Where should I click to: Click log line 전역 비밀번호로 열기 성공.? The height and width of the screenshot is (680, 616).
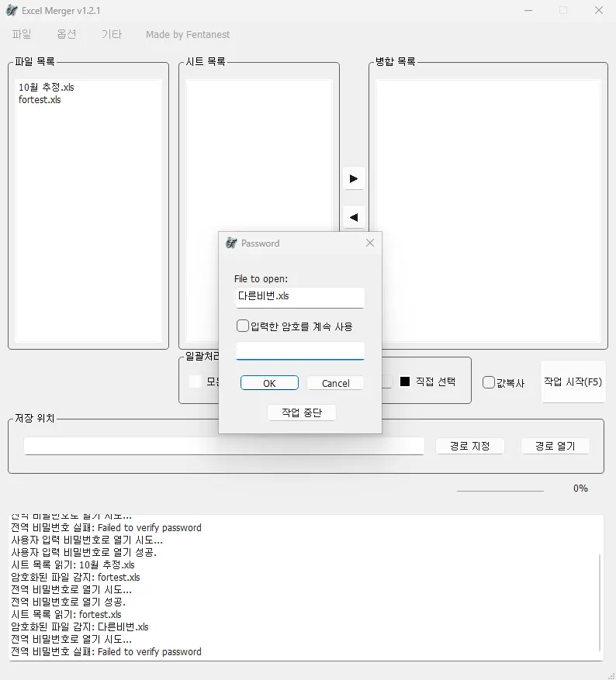68,602
